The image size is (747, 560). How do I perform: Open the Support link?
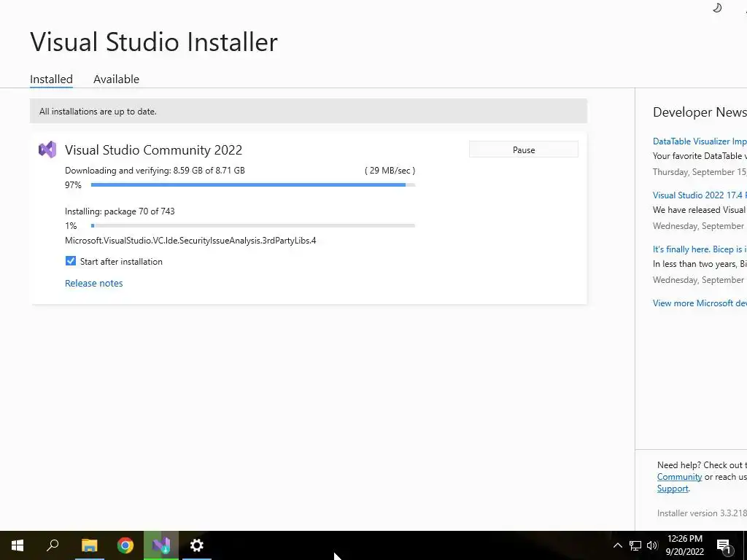coord(673,489)
